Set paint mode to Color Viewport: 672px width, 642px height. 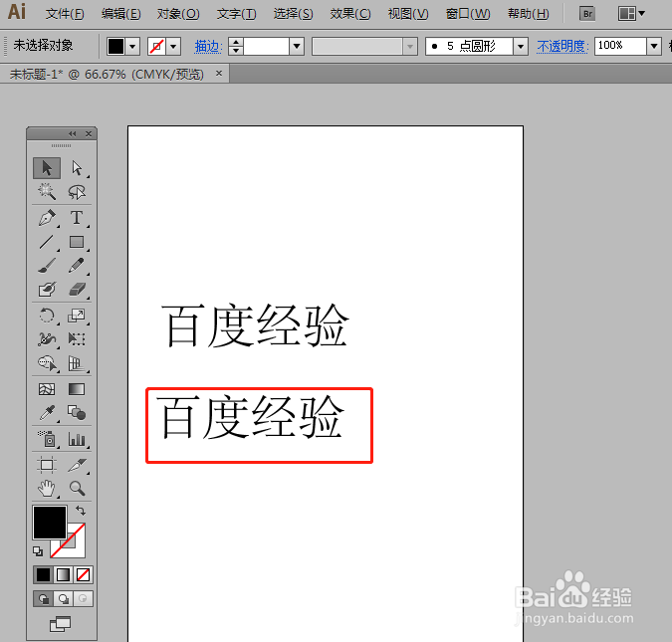[43, 574]
